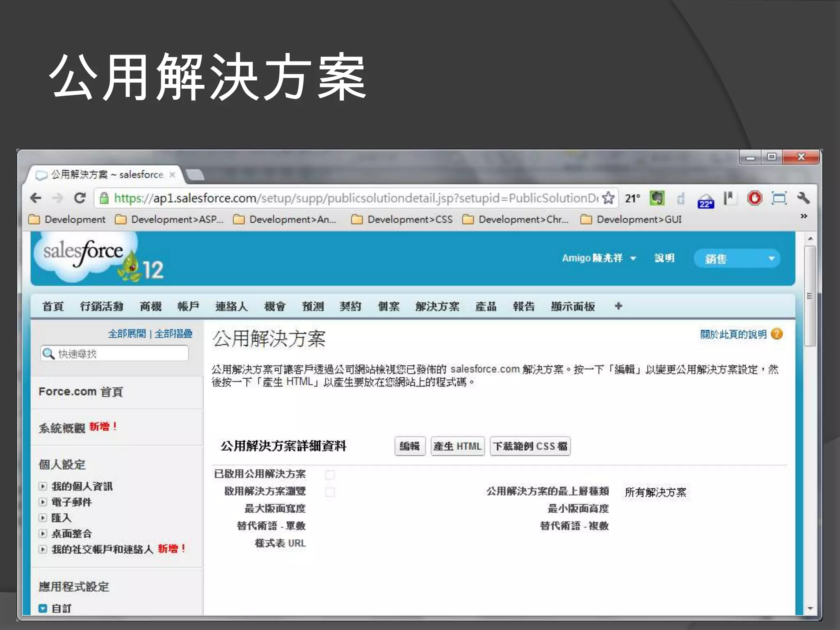This screenshot has height=630, width=840.
Task: Open the red AdBlock extension icon
Action: click(754, 198)
